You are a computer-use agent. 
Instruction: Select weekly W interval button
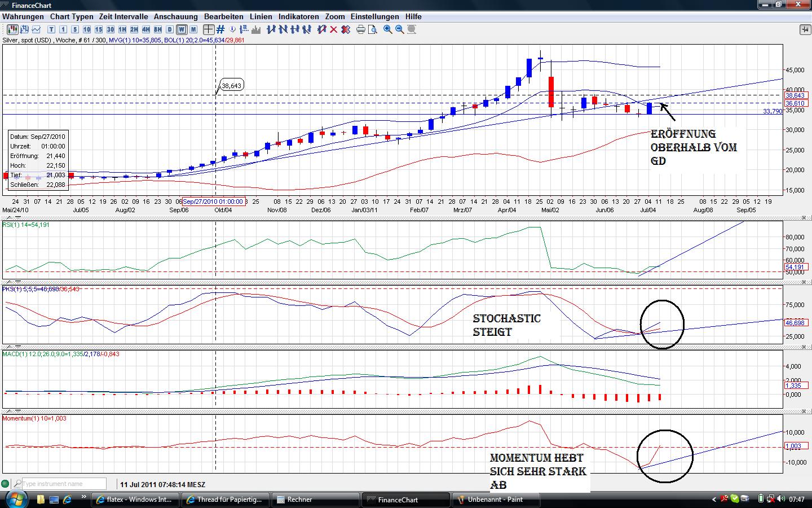[182, 29]
